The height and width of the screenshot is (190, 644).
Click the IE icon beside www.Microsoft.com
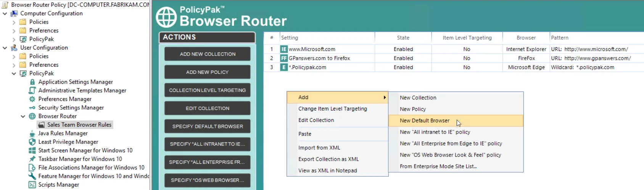284,49
